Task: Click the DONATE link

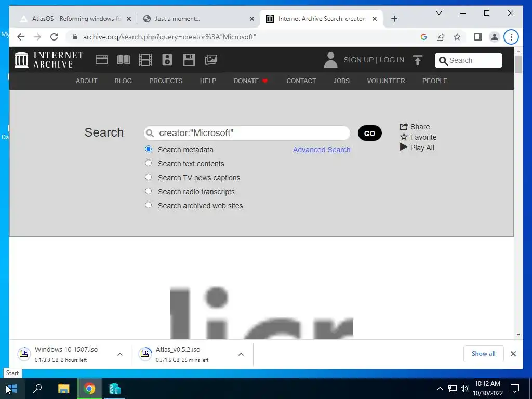Action: tap(250, 81)
